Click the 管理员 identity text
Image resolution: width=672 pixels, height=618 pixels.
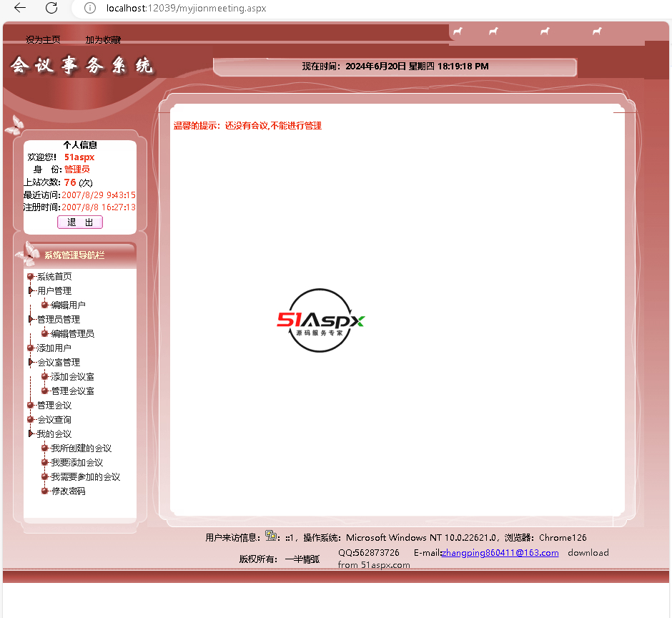click(x=76, y=170)
